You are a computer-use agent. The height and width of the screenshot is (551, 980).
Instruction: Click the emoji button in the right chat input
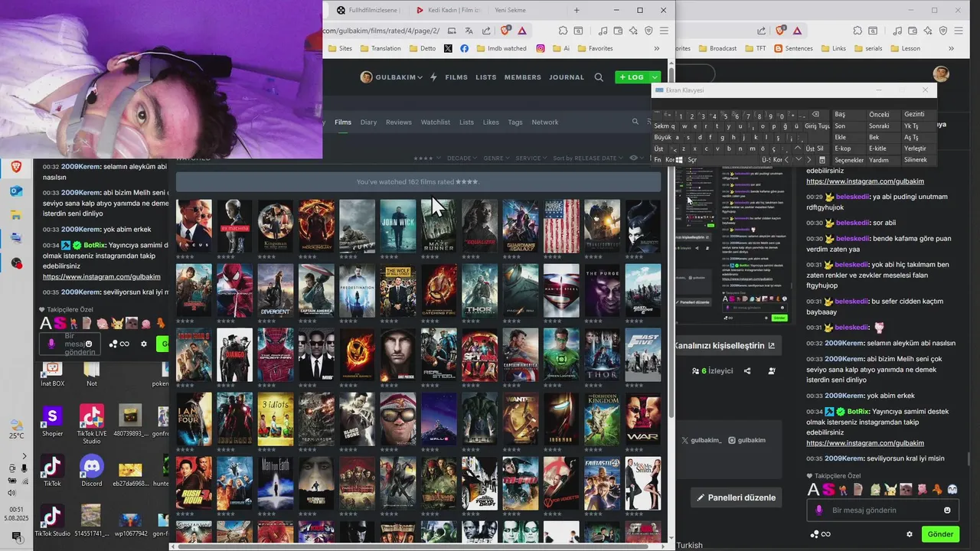pyautogui.click(x=948, y=510)
